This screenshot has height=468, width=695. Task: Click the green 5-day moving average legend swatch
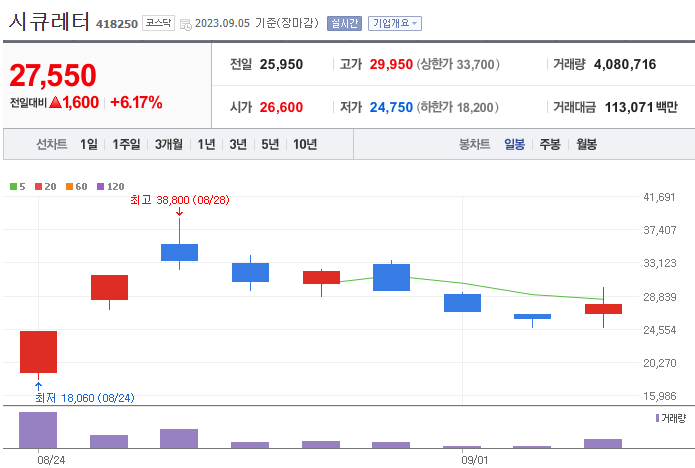point(13,187)
